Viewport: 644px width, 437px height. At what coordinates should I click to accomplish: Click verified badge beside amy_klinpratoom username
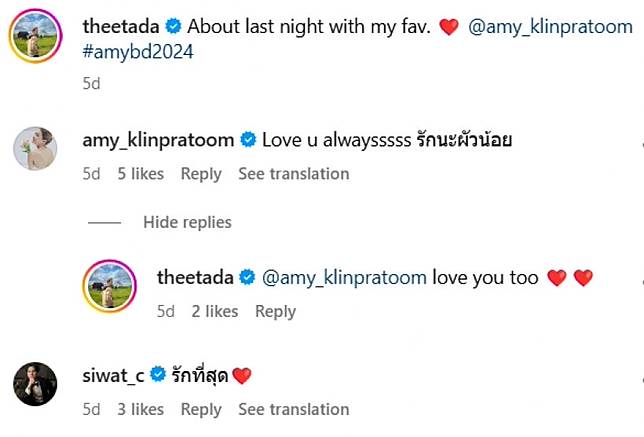tap(249, 140)
